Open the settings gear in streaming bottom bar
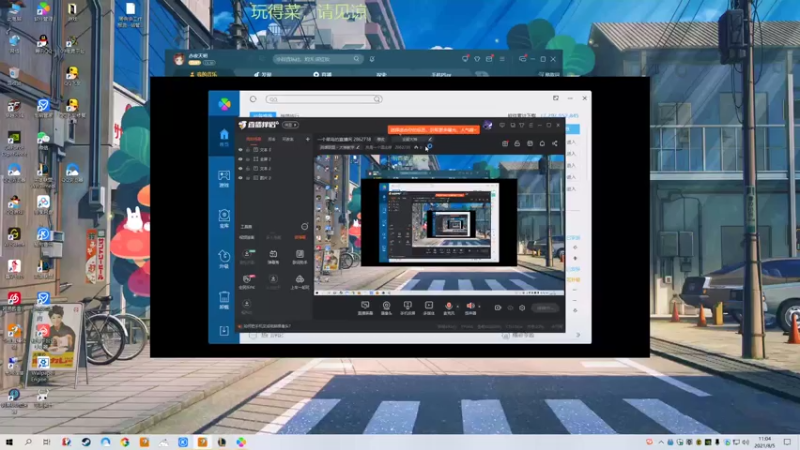The image size is (800, 450). coord(522,308)
